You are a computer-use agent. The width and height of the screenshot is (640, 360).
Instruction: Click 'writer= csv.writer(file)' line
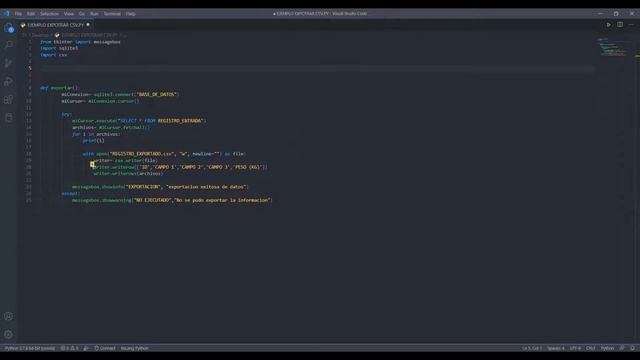(125, 160)
